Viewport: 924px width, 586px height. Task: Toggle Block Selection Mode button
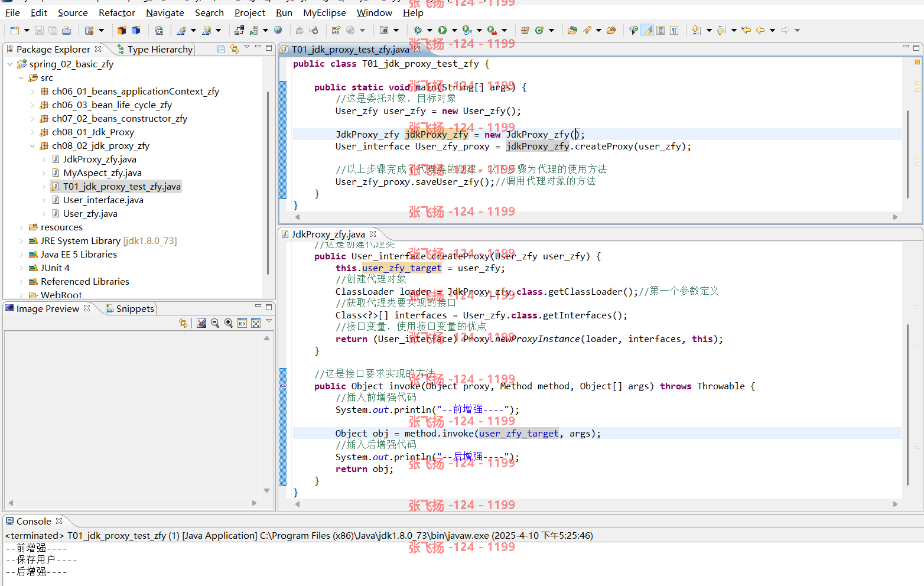click(661, 30)
